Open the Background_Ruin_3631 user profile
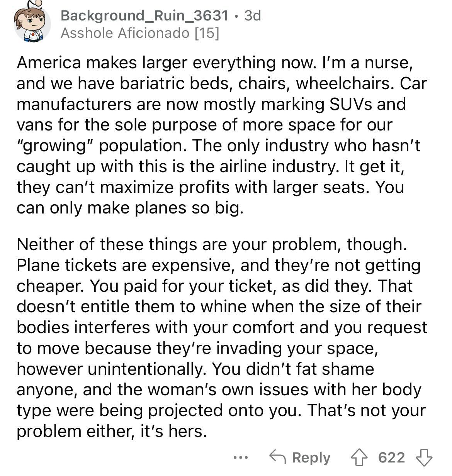Viewport: 452px width, 476px height. pos(144,15)
